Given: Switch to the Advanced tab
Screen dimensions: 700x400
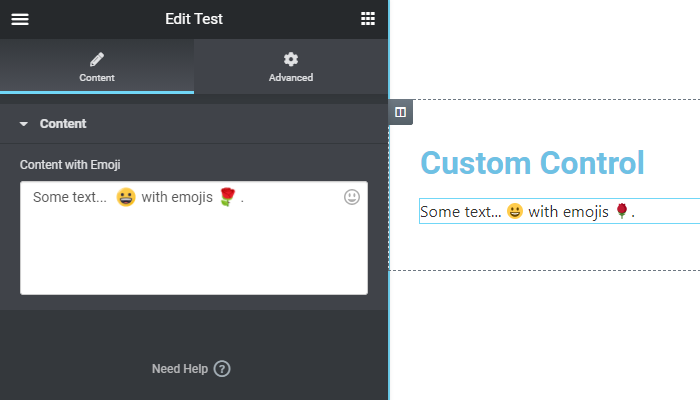Looking at the screenshot, I should coord(291,67).
